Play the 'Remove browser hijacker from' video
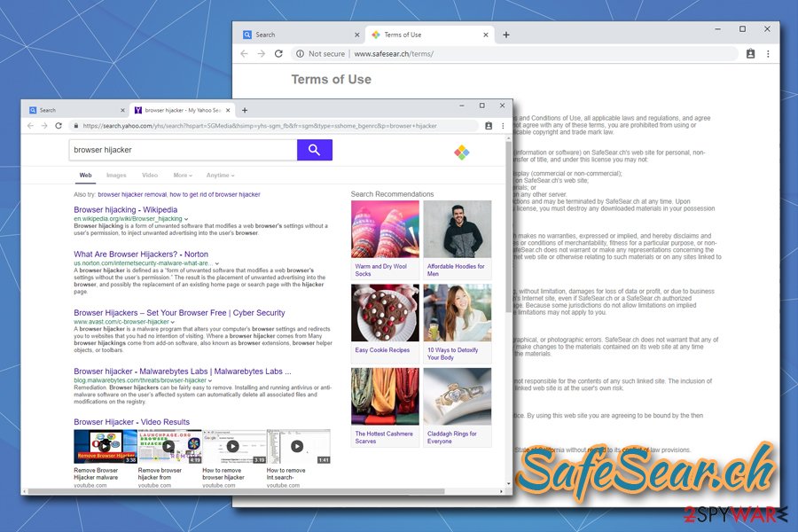Screen dimensions: 798x532 click(x=169, y=446)
